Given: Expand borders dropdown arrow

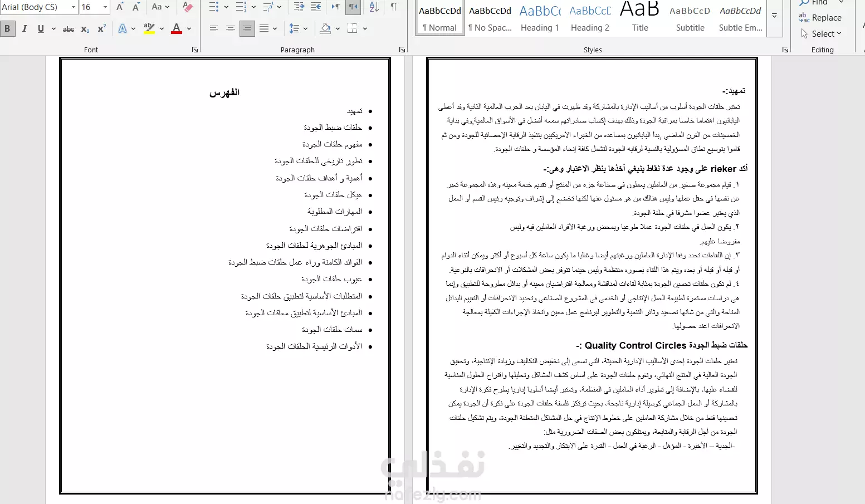Looking at the screenshot, I should (x=365, y=28).
